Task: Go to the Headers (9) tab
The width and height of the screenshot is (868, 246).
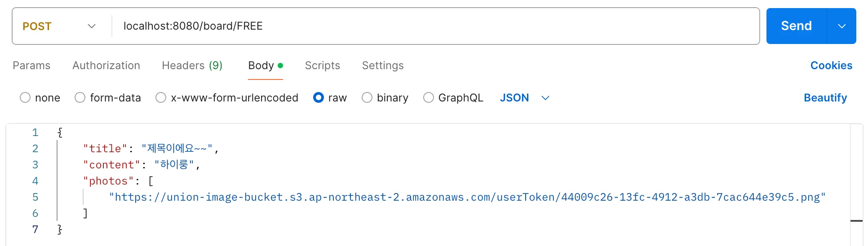Action: tap(192, 66)
